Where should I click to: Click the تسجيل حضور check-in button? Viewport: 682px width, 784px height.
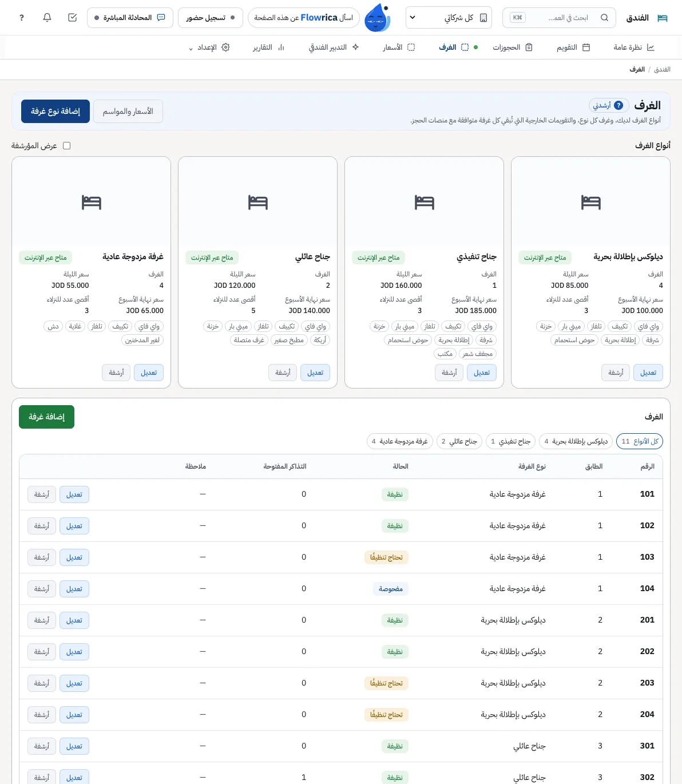click(x=211, y=18)
